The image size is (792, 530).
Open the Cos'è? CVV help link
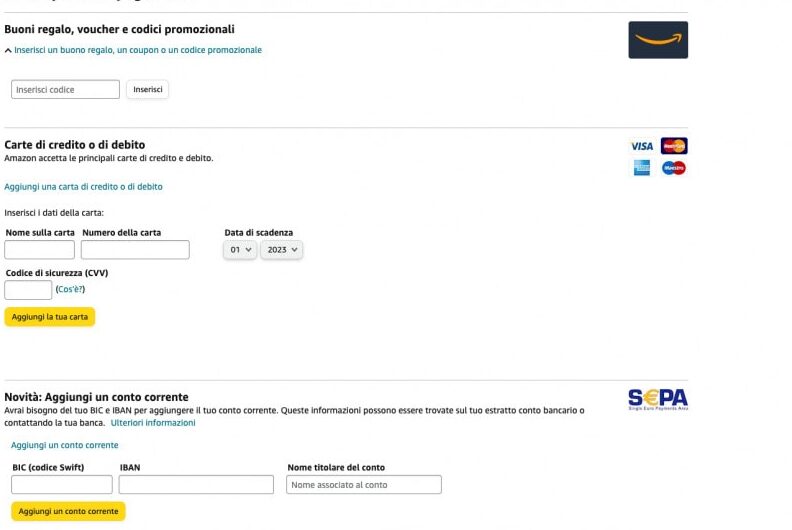pos(70,289)
